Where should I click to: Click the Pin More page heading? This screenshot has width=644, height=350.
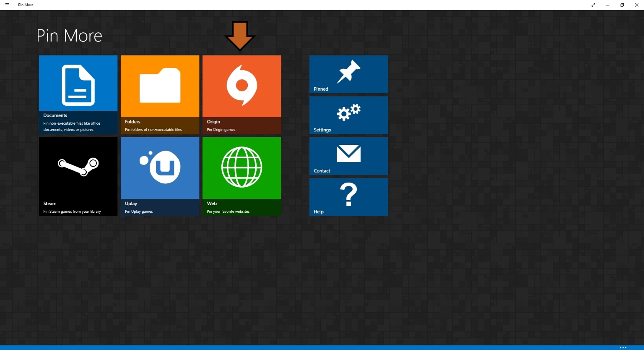[x=69, y=36]
